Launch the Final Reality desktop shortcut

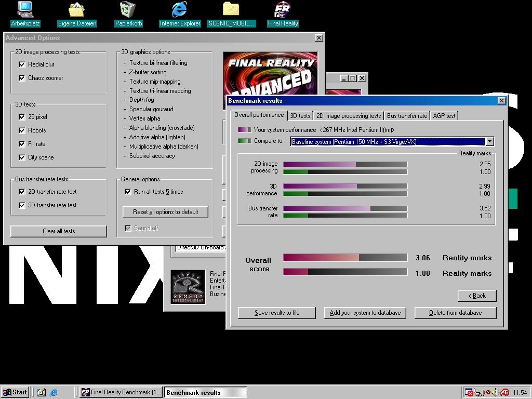click(283, 14)
